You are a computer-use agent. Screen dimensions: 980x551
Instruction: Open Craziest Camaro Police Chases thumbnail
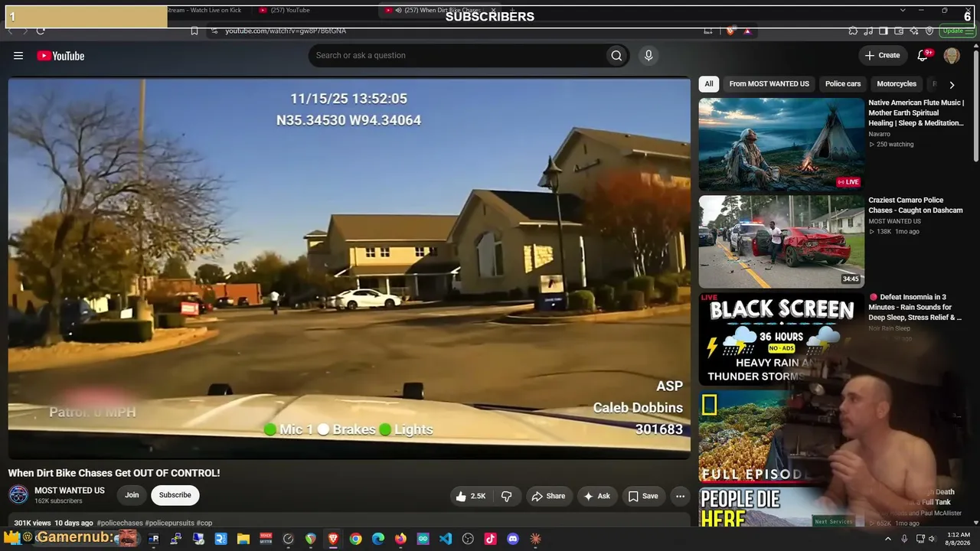tap(781, 241)
